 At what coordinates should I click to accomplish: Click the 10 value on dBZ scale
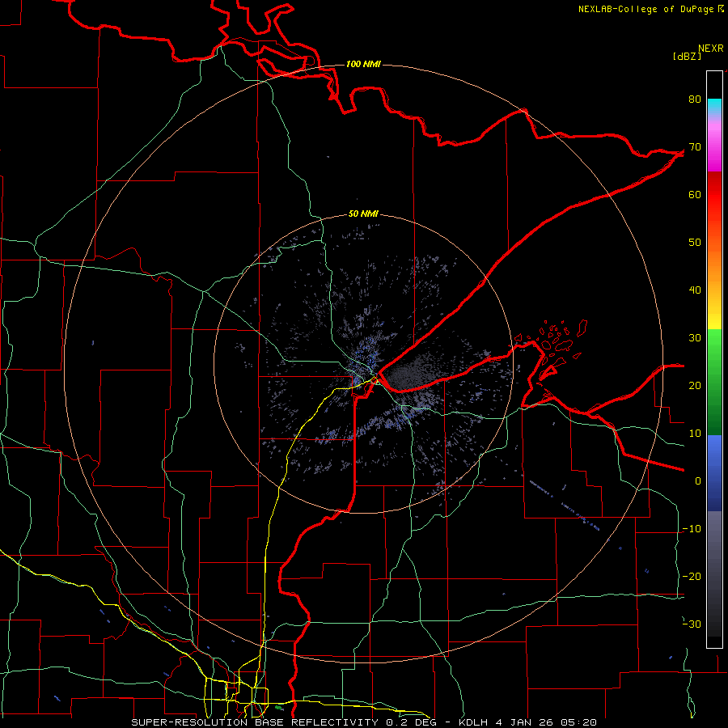pyautogui.click(x=695, y=434)
